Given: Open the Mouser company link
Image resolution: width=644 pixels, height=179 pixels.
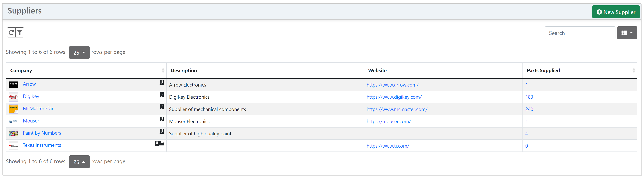Looking at the screenshot, I should (31, 121).
